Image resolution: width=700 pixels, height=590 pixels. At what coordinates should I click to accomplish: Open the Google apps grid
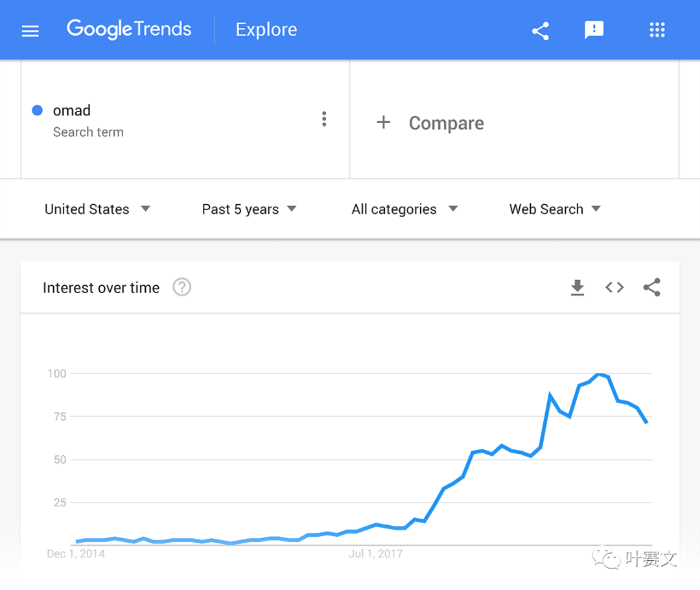click(x=657, y=30)
